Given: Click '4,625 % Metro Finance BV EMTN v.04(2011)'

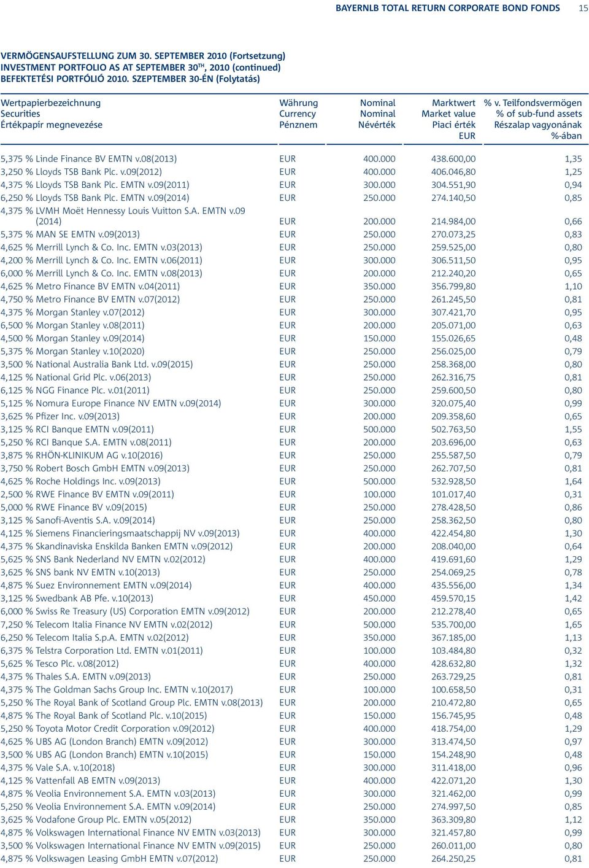Looking at the screenshot, I should [x=90, y=287].
